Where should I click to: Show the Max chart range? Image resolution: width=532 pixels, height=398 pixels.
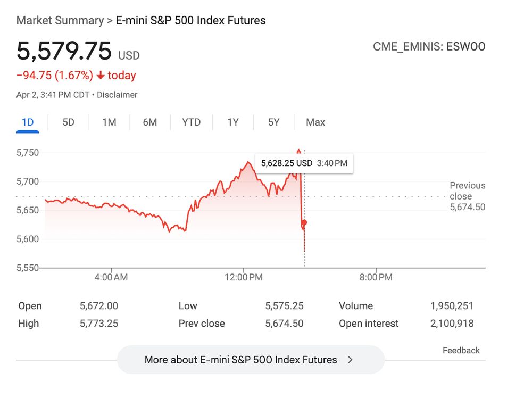315,122
